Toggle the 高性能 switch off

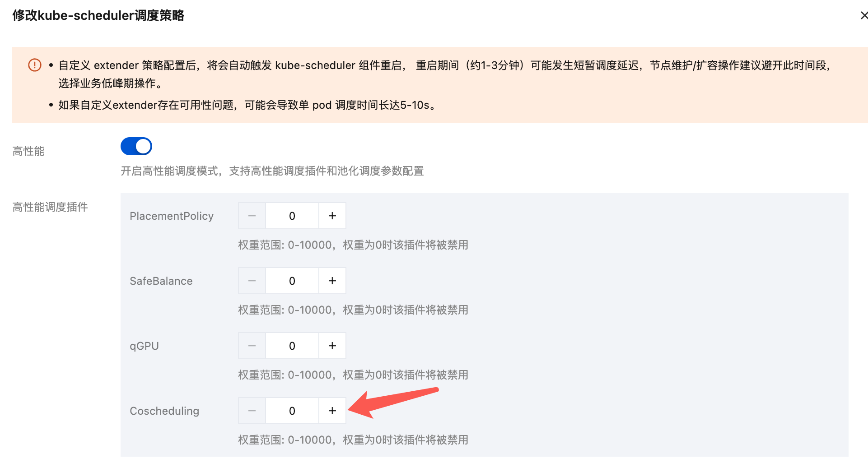[136, 146]
